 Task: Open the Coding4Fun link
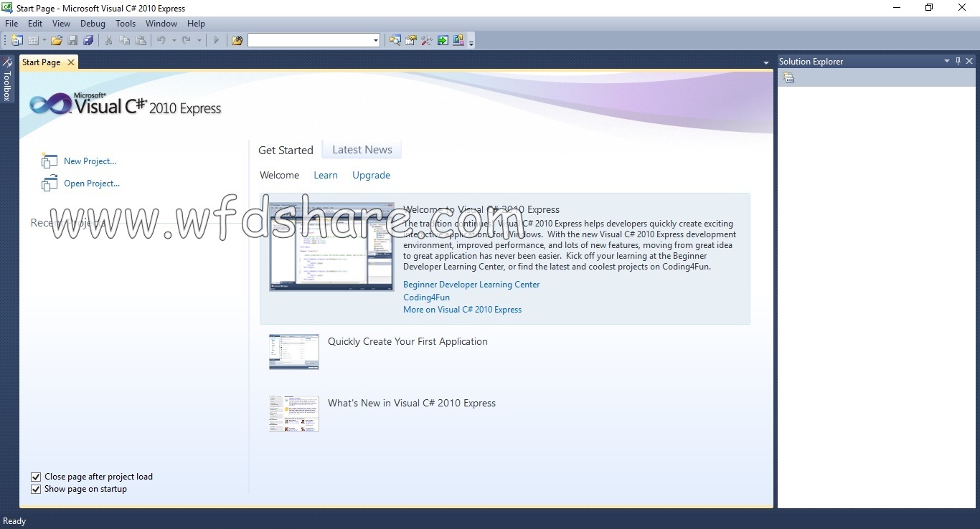tap(426, 297)
